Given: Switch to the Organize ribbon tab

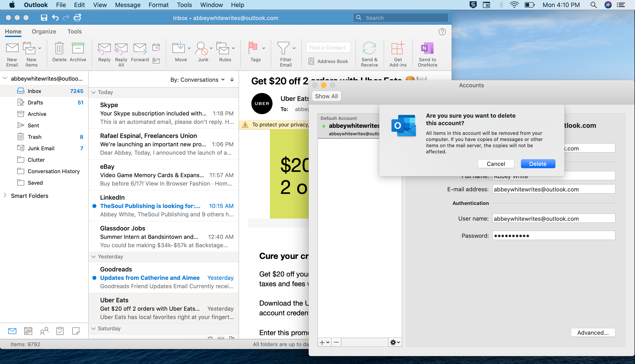Looking at the screenshot, I should pos(44,31).
